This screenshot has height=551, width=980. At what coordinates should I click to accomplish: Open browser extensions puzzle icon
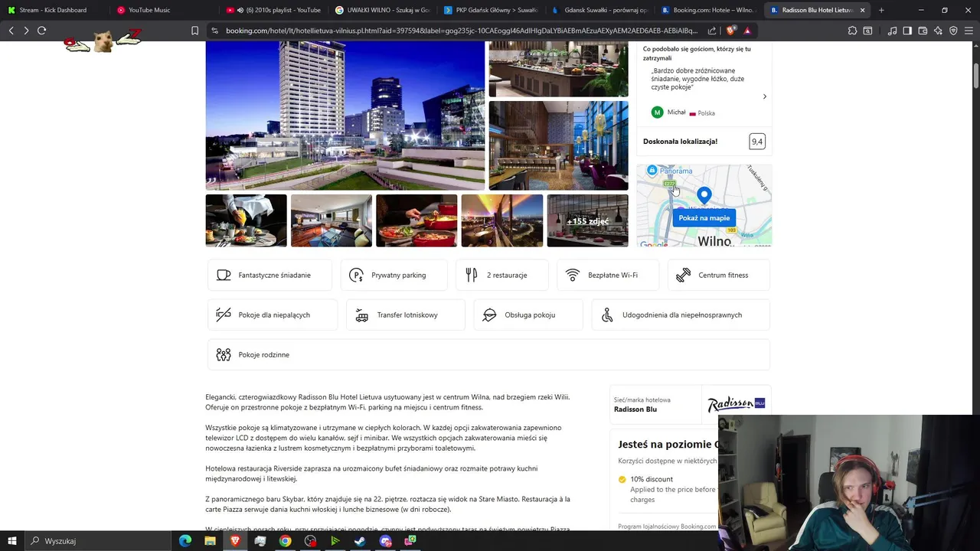point(852,31)
